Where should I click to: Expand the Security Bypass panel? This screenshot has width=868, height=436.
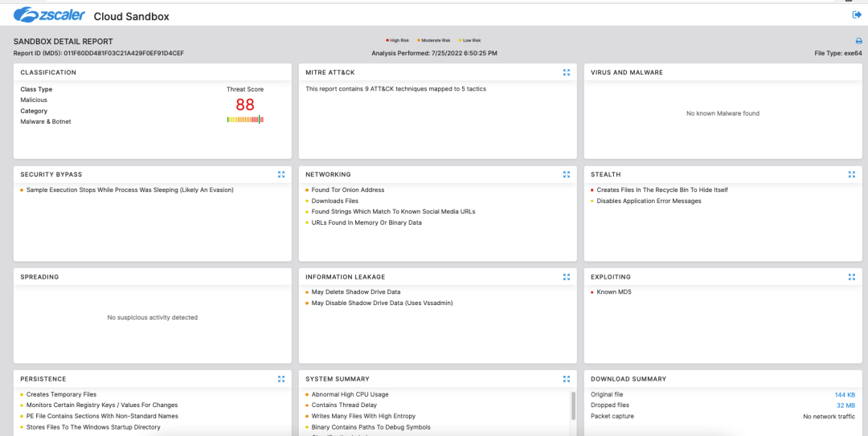click(x=281, y=174)
